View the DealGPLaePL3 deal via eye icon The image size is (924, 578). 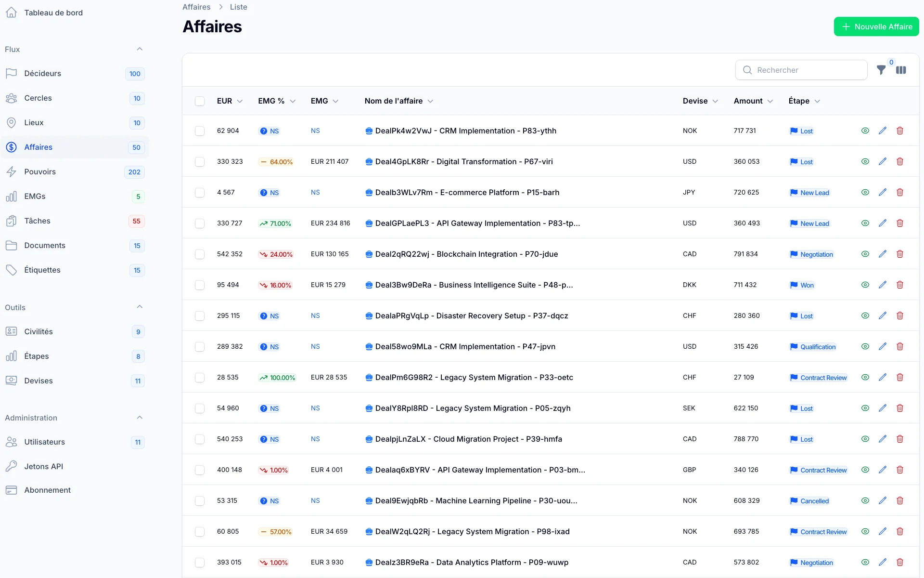click(865, 223)
